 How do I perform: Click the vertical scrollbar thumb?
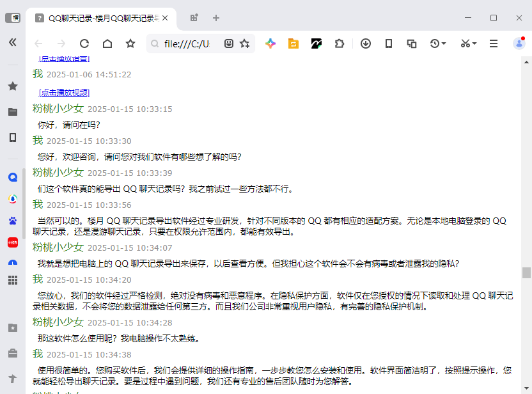pyautogui.click(x=526, y=272)
